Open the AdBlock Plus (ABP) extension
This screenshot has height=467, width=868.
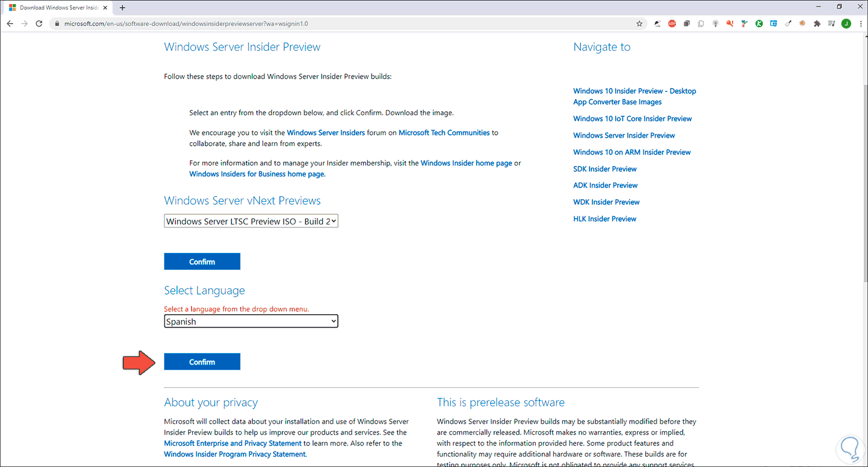[672, 24]
